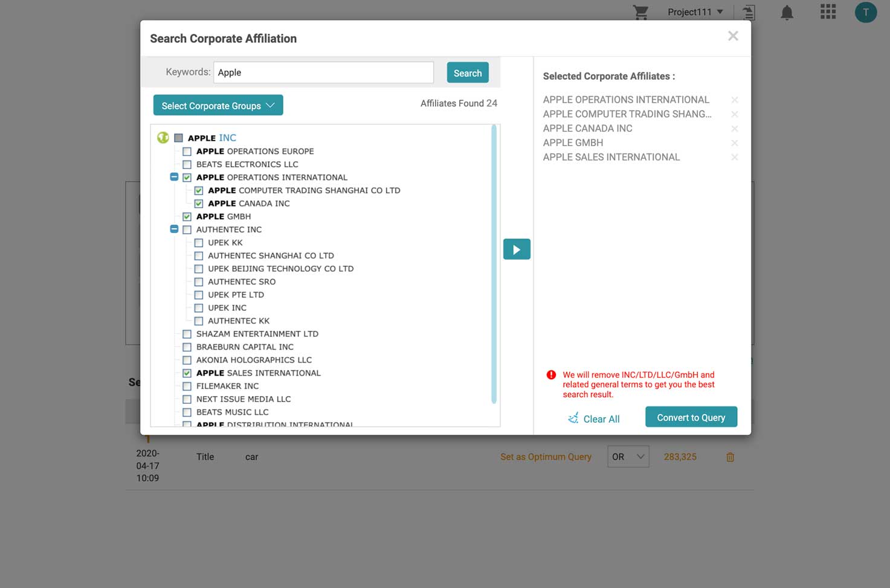Select FILEMAKER INC tree label
Screen dimensions: 890x588
pyautogui.click(x=227, y=386)
